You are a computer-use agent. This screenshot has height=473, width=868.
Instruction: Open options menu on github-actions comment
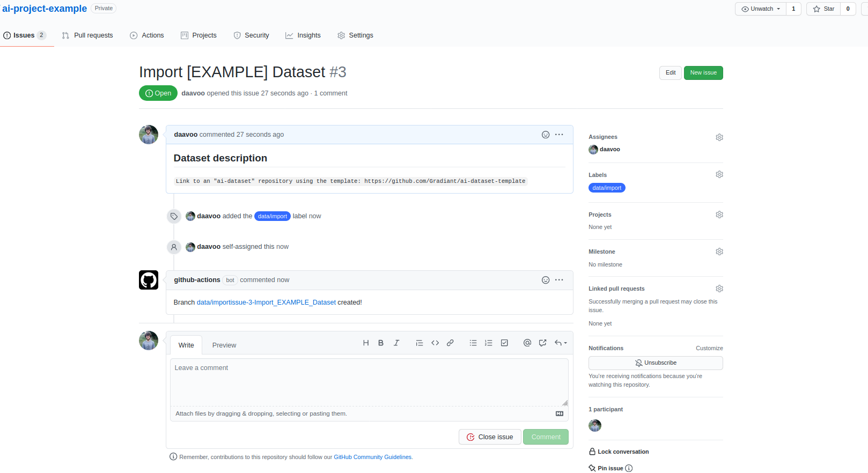(559, 280)
